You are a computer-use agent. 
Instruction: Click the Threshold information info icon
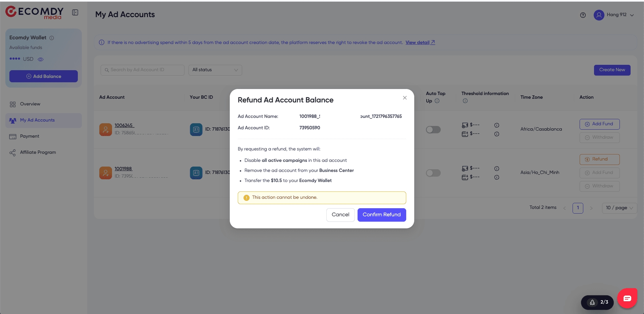click(x=465, y=100)
